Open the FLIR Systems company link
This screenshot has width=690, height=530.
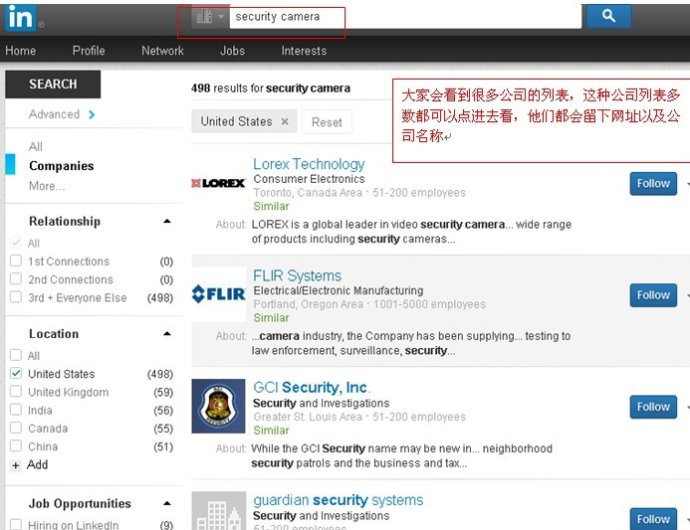click(296, 276)
